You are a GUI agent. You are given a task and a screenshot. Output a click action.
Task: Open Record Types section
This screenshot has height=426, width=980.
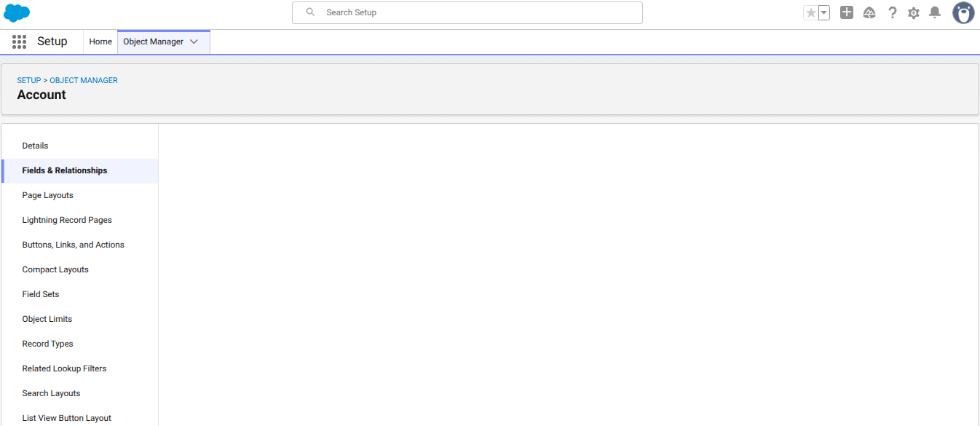tap(80, 344)
